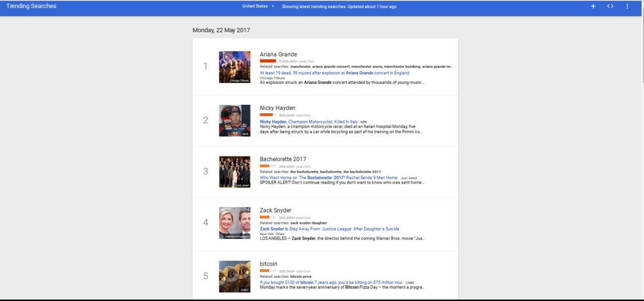Select the bitcoin trending title
This screenshot has width=644, height=301.
[268, 264]
